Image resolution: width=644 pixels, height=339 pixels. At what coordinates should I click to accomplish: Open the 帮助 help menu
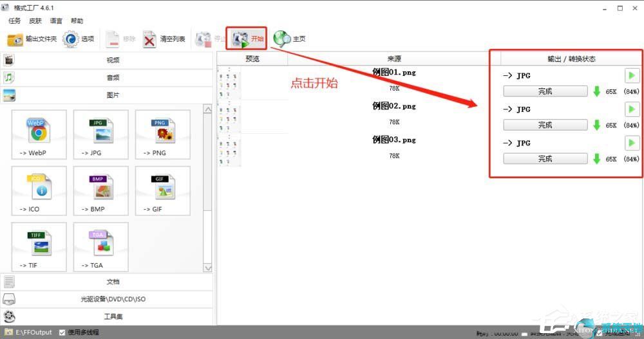coord(77,21)
